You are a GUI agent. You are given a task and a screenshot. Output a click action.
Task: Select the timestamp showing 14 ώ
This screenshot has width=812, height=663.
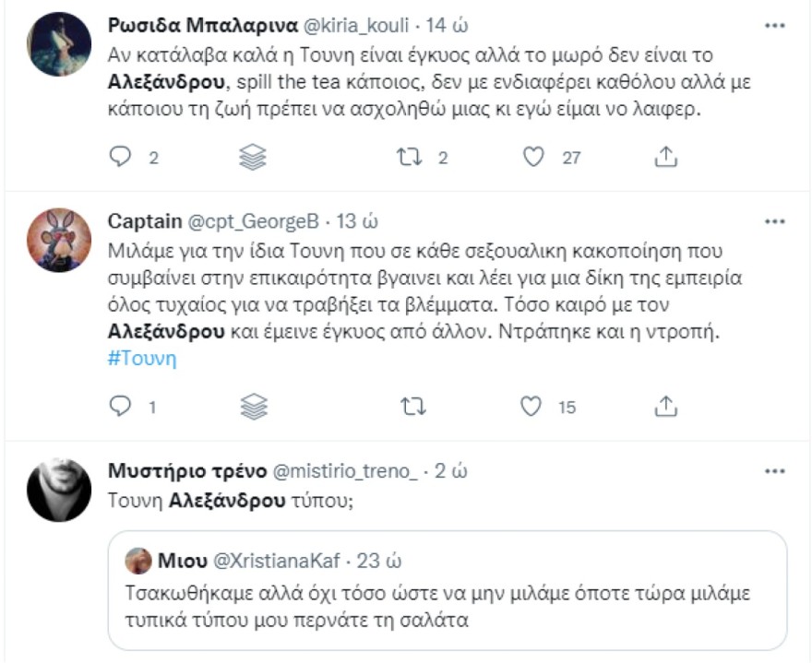(443, 27)
